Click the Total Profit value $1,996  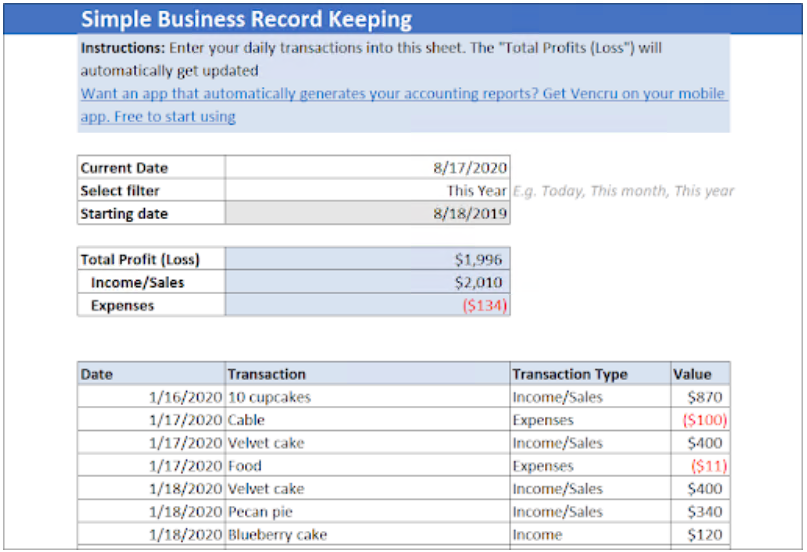478,260
